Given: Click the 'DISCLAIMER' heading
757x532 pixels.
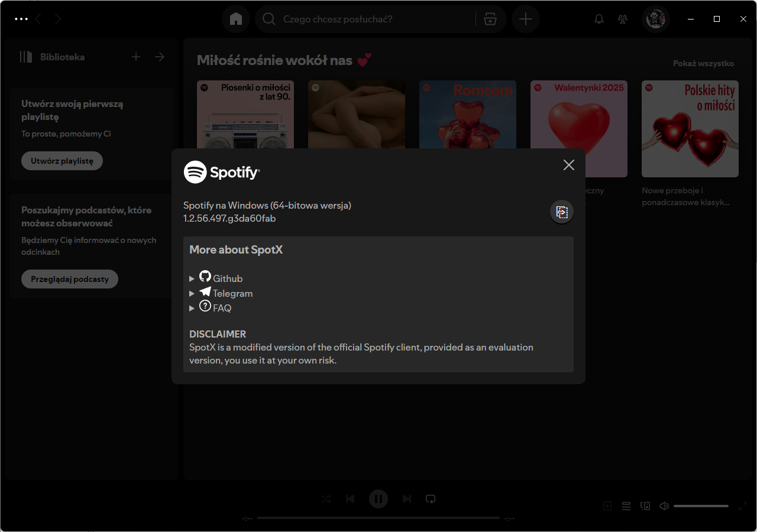Looking at the screenshot, I should tap(218, 334).
